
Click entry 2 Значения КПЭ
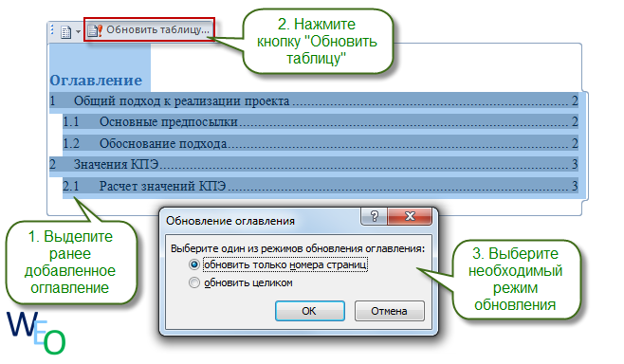pos(314,164)
